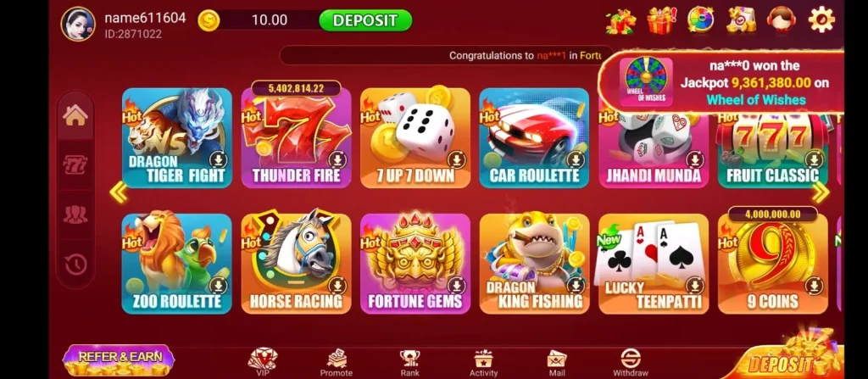
Task: Launch the Car Roulette game
Action: [534, 138]
